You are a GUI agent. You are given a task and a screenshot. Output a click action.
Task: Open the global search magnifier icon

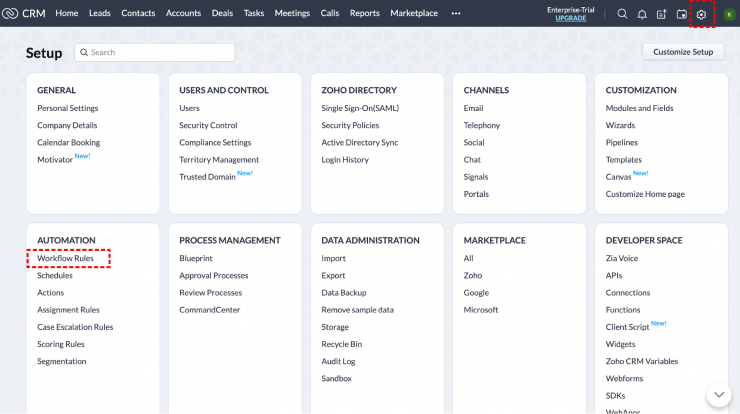point(622,14)
